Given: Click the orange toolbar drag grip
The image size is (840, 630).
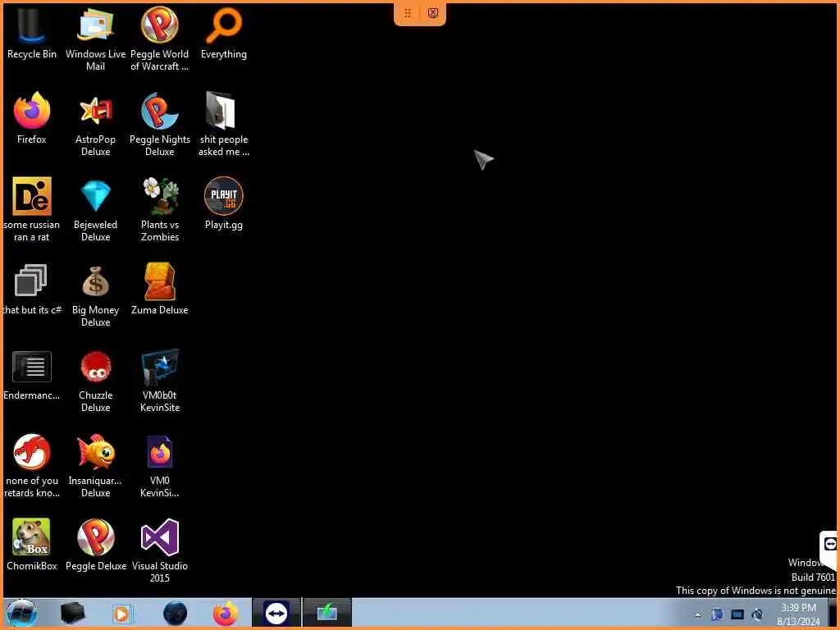Looking at the screenshot, I should coord(408,13).
